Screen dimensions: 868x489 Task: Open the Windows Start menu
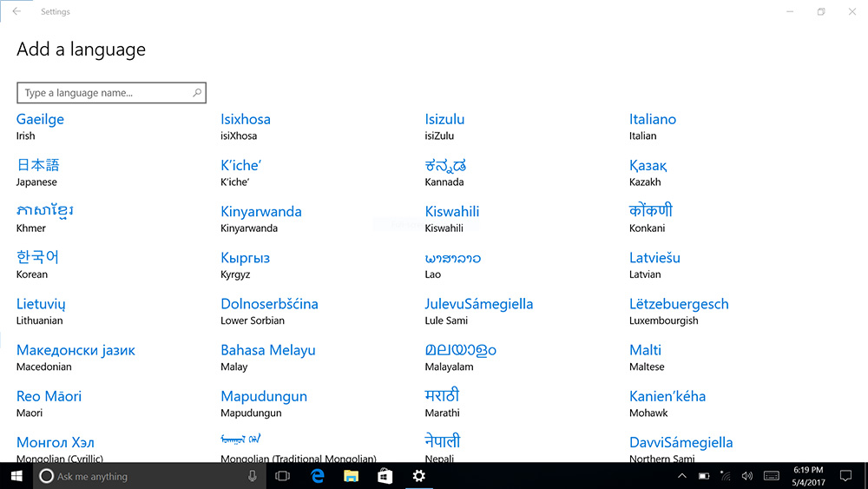[x=16, y=476]
